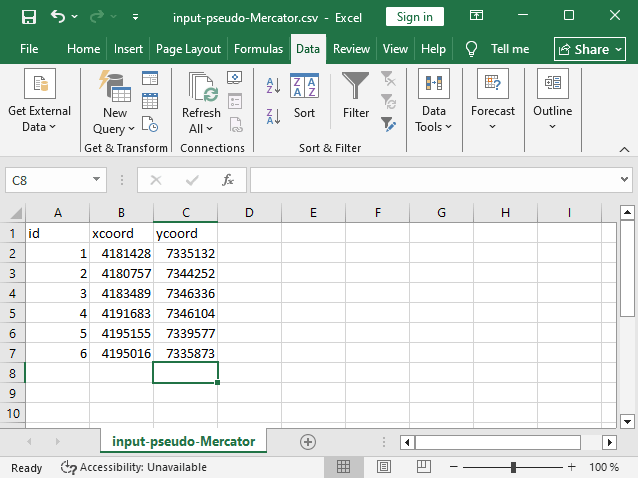Sort column A to Z ascending
This screenshot has width=638, height=478.
point(273,85)
